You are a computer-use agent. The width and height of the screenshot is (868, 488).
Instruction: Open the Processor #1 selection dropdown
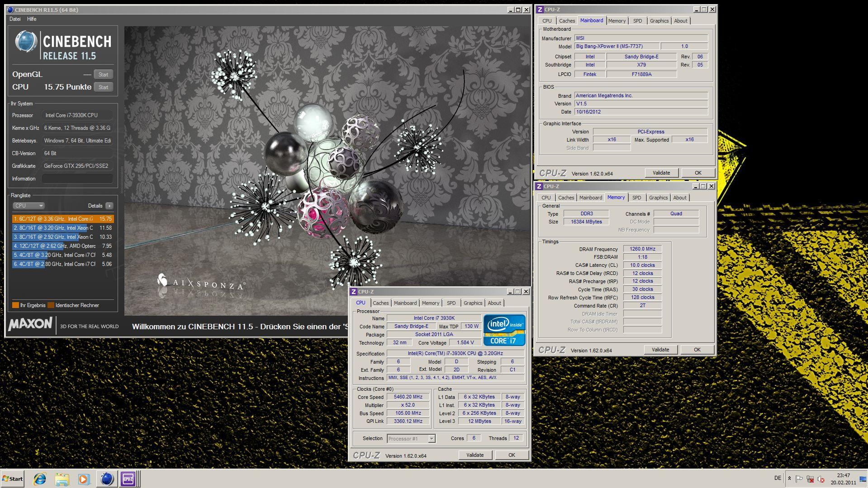coord(411,439)
